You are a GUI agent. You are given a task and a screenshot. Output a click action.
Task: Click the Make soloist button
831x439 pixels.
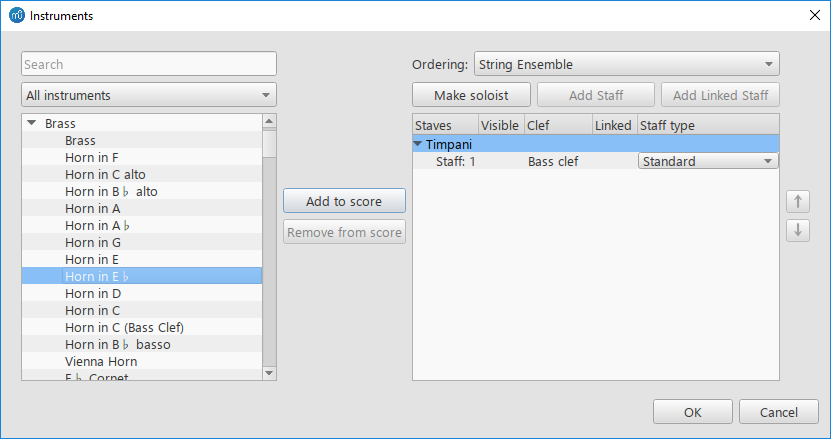471,96
